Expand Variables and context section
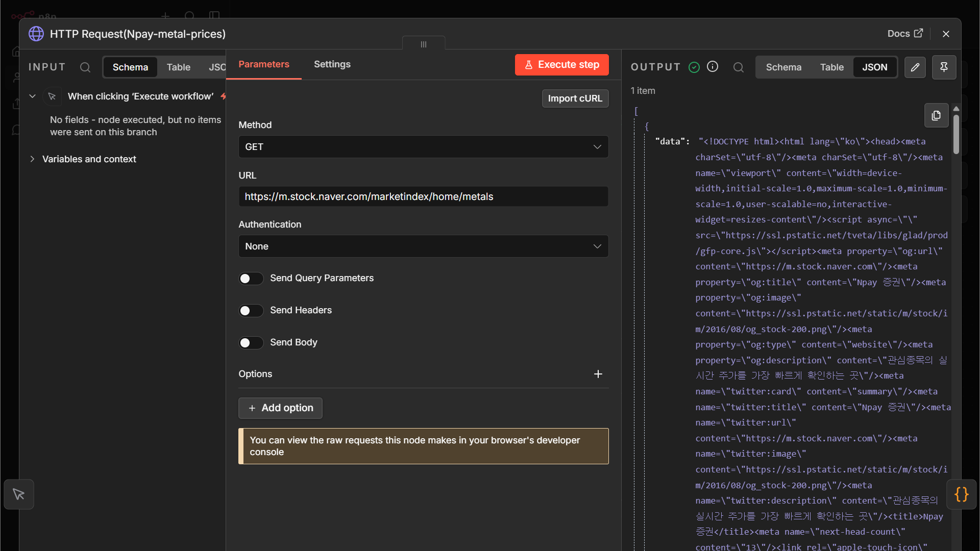980x551 pixels. point(89,159)
